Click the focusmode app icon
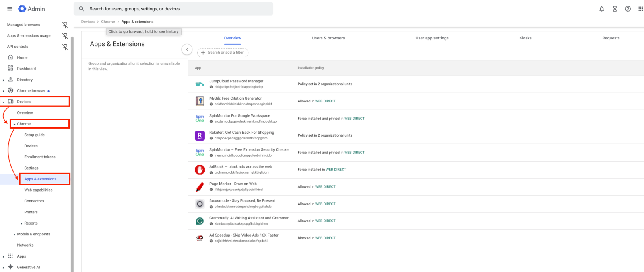This screenshot has width=644, height=272. [200, 204]
